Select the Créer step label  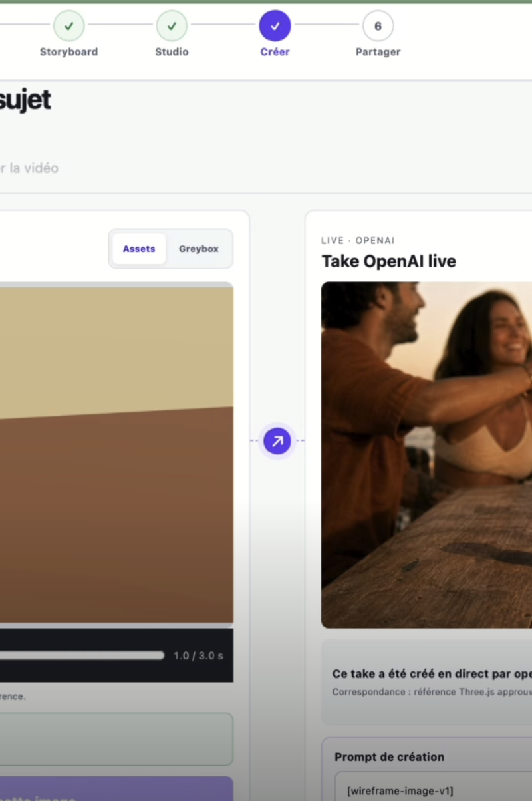[x=275, y=52]
